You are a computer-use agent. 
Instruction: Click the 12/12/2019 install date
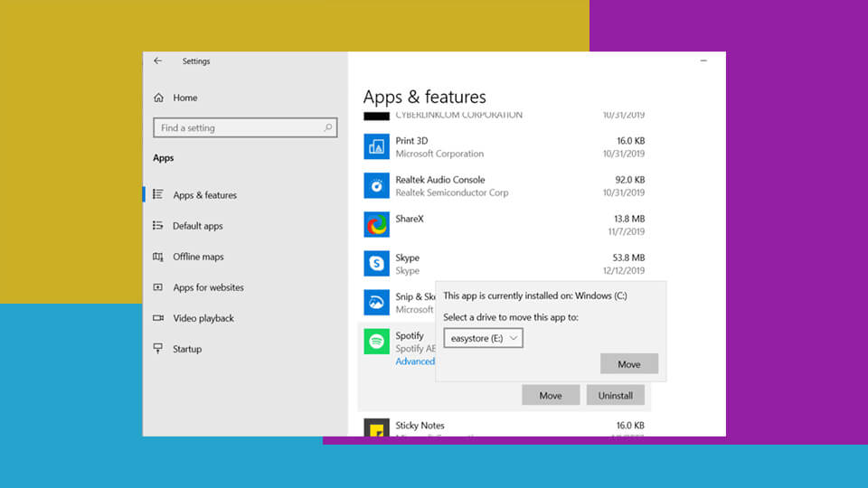click(x=623, y=270)
